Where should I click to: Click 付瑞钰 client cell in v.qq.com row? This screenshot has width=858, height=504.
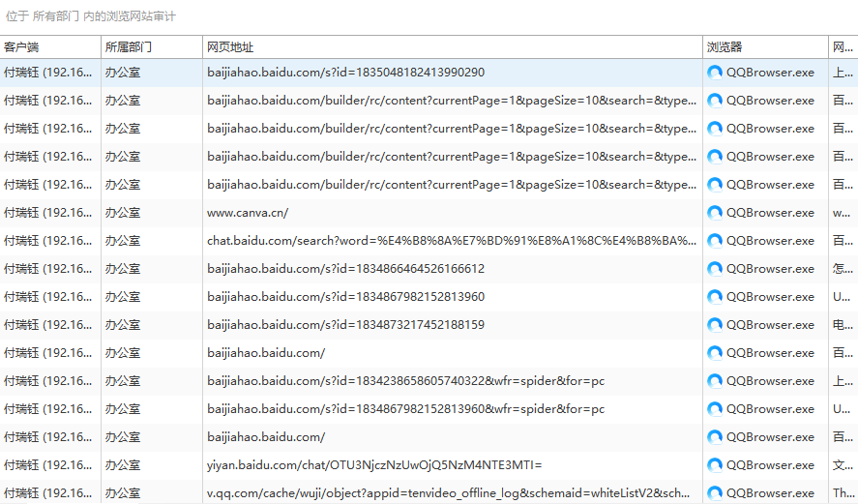tap(48, 493)
